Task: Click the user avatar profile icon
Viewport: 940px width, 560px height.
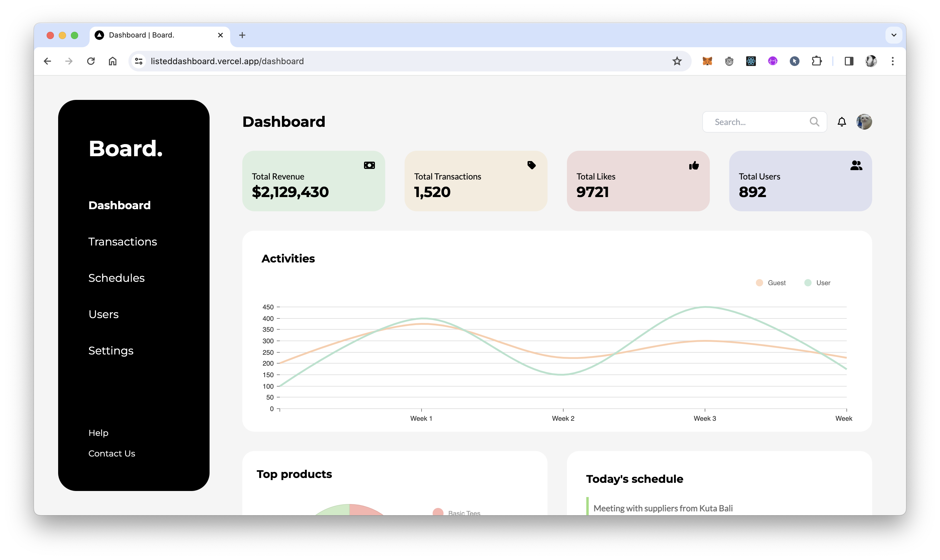Action: click(x=864, y=121)
